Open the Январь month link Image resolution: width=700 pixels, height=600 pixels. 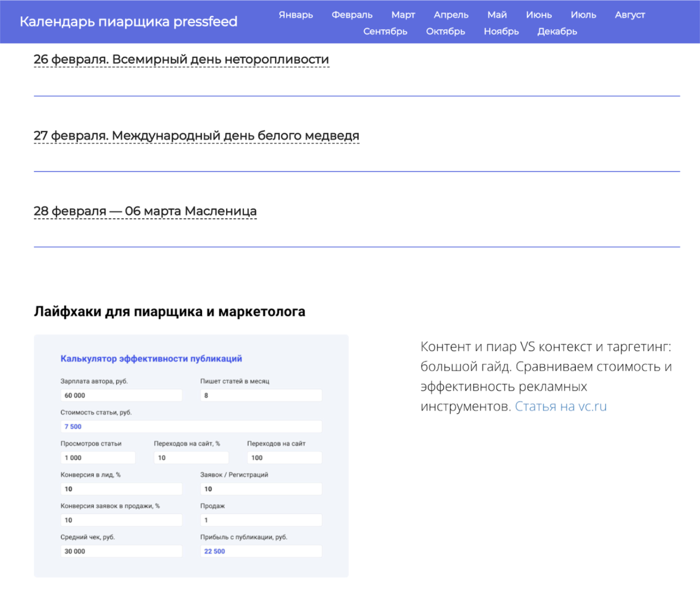[x=296, y=15]
